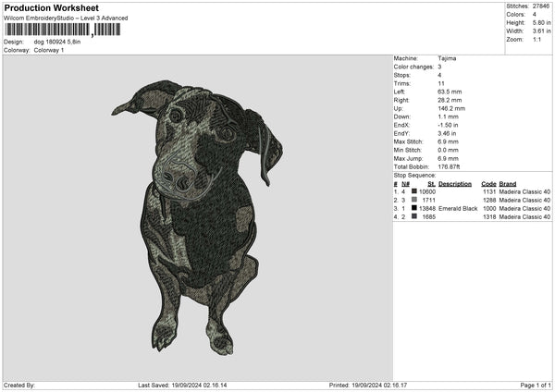Click the 'N#' column header

click(x=405, y=184)
